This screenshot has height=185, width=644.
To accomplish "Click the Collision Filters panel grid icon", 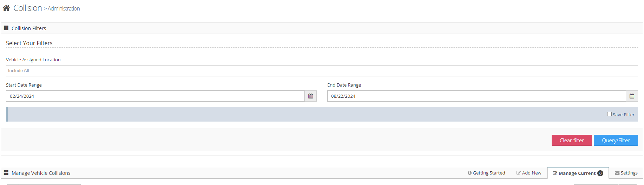I will [6, 28].
